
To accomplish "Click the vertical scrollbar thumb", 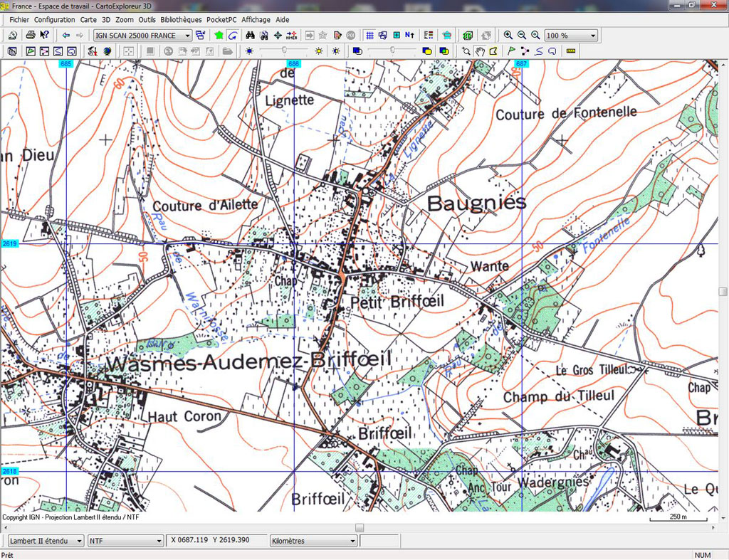I will pos(723,292).
